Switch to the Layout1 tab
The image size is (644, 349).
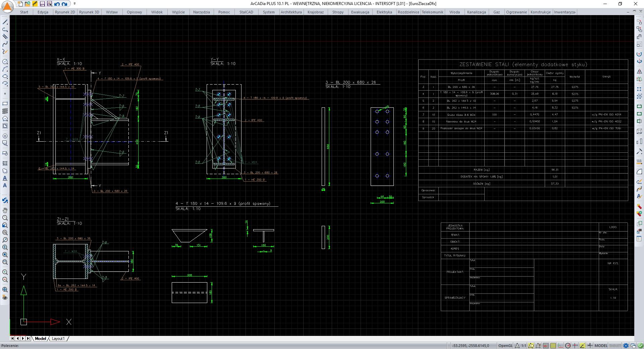click(58, 339)
